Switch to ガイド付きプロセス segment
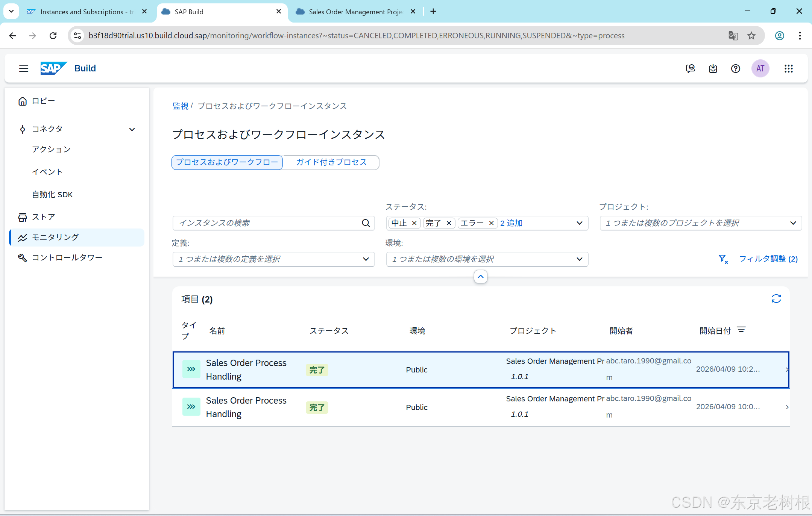 pyautogui.click(x=331, y=162)
